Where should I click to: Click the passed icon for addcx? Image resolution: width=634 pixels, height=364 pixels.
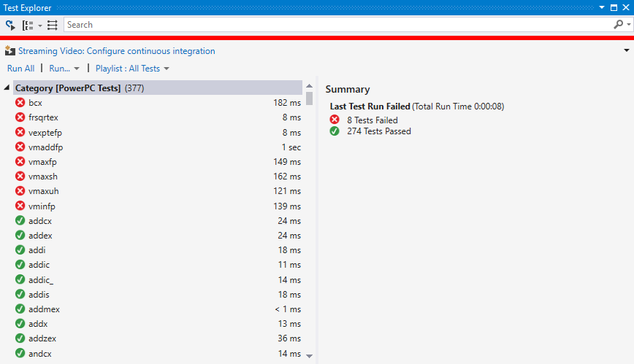pyautogui.click(x=20, y=220)
